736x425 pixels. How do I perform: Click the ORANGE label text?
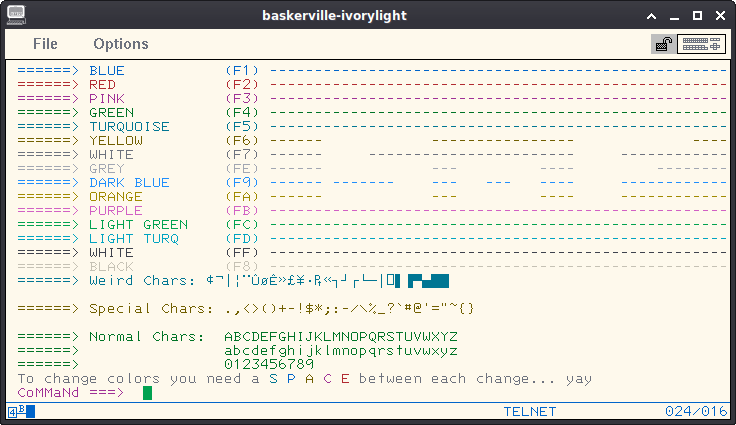click(116, 197)
